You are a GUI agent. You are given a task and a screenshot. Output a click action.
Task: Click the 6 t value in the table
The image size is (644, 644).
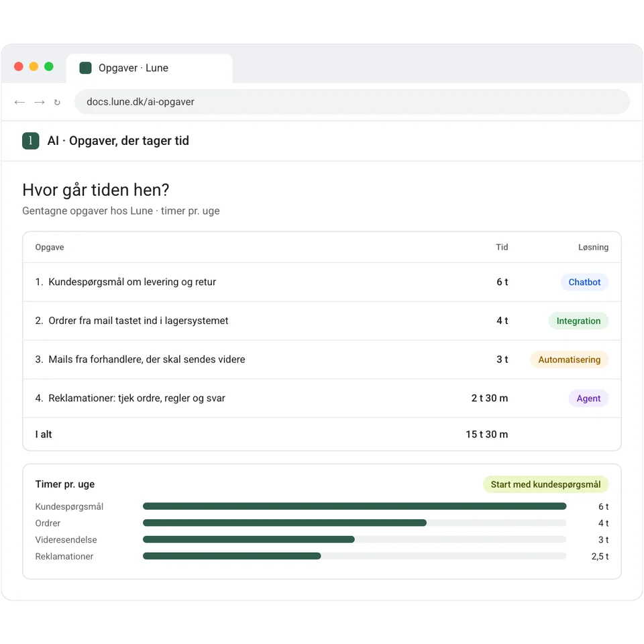502,282
